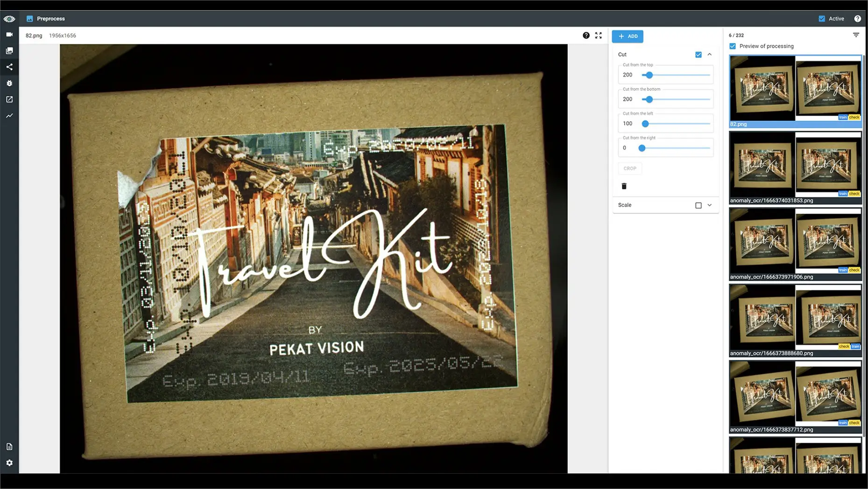Screen dimensions: 868x489
Task: Expand the Scale panel chevron
Action: tap(710, 205)
